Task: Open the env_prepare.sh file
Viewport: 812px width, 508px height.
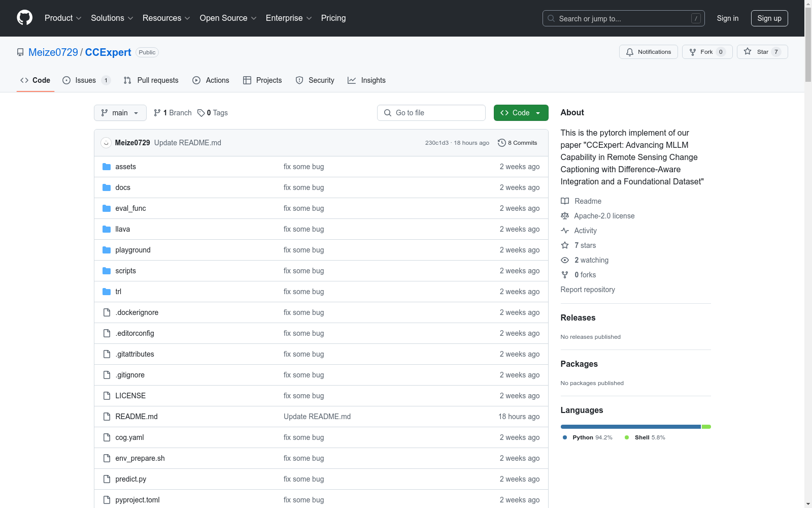Action: 140,458
